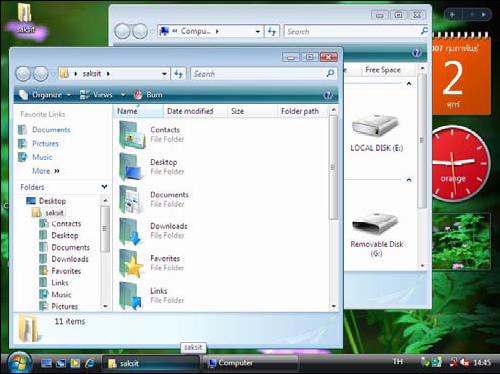Click Computer window vertical scrollbar thumb
This screenshot has width=500, height=374.
coord(422,140)
